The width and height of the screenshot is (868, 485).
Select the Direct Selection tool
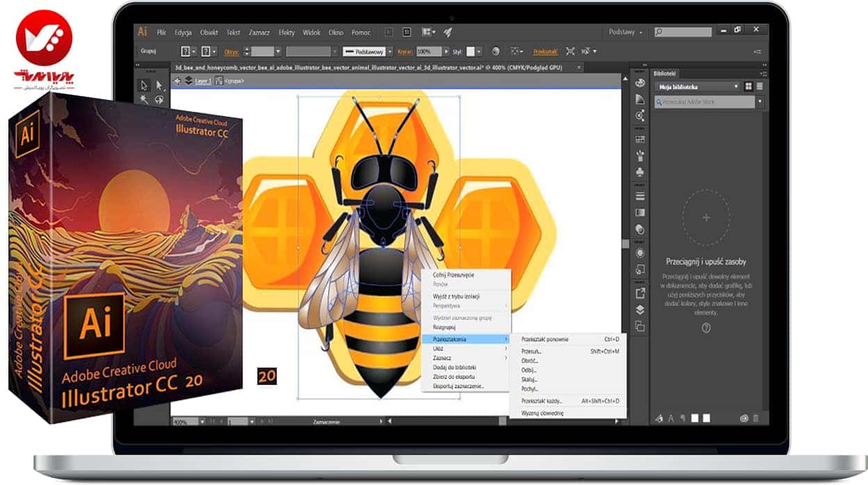coord(159,85)
